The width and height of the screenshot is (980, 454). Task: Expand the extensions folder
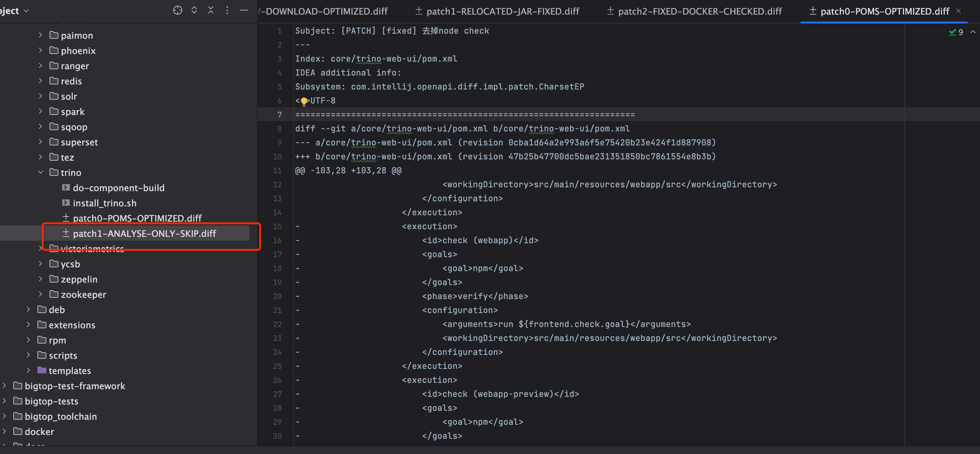(x=28, y=324)
